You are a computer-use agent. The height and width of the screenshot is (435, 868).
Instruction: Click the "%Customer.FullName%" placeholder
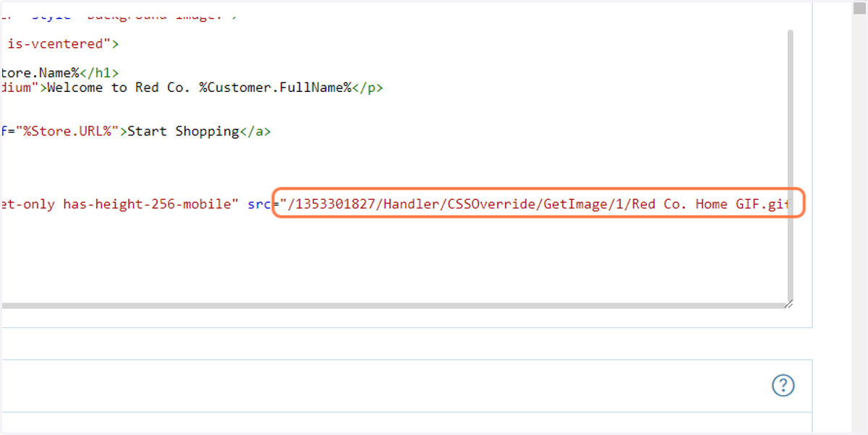(x=275, y=88)
